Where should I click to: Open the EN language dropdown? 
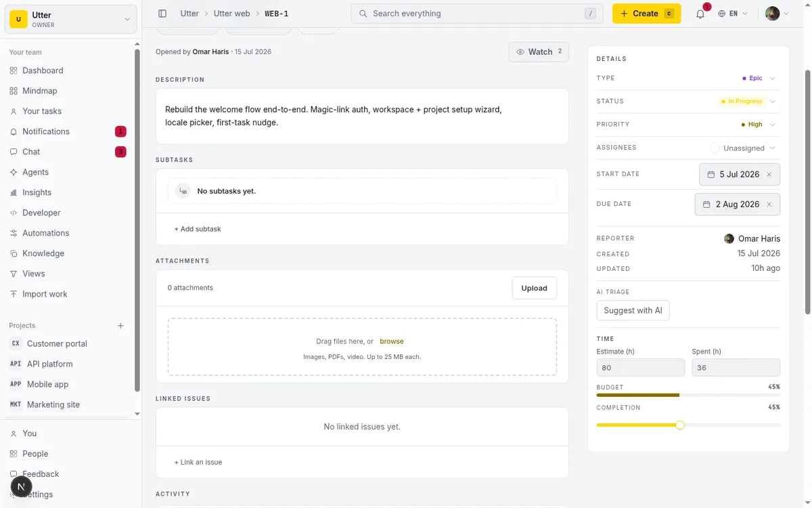(733, 14)
